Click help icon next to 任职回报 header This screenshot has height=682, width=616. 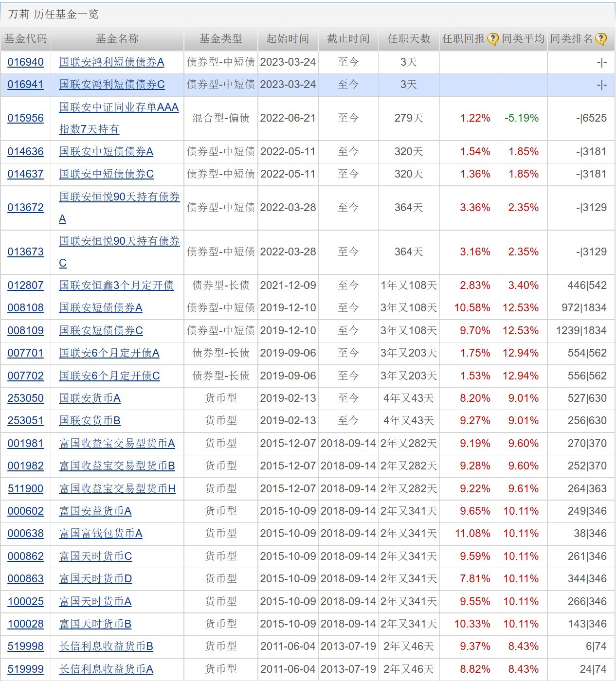(492, 39)
